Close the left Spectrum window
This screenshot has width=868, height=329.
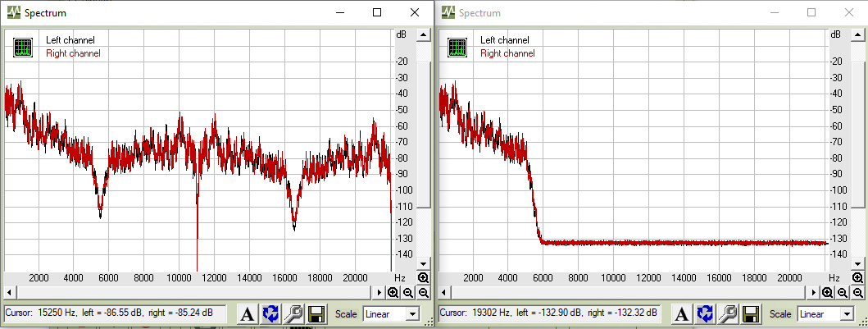[414, 12]
